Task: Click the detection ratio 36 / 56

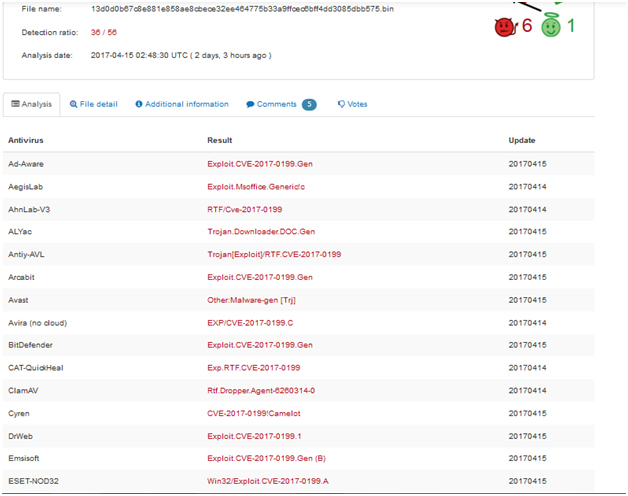Action: (104, 32)
